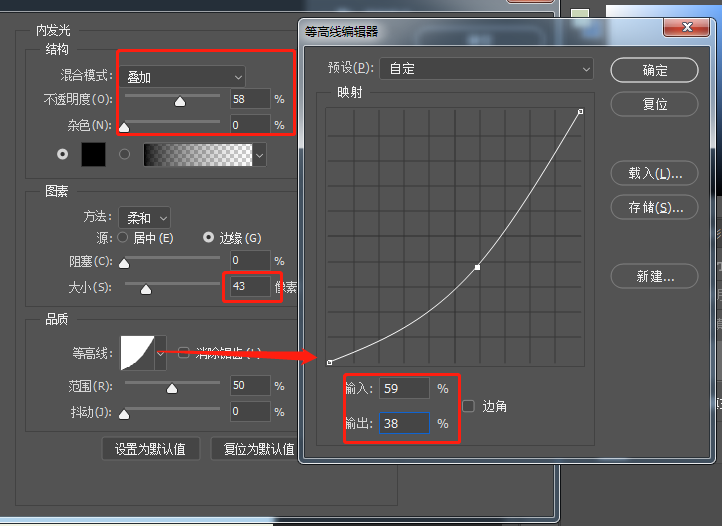
Task: Click the 阻塞 choke slider handle
Action: (124, 263)
